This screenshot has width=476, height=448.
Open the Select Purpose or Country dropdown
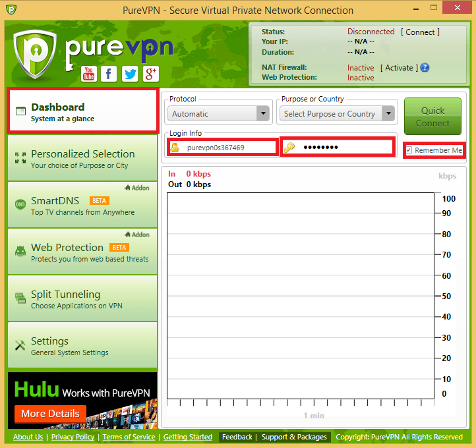click(x=389, y=114)
